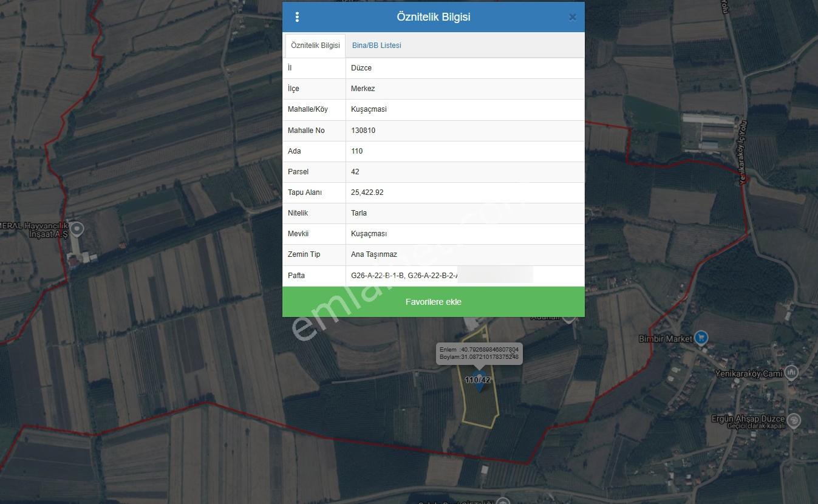This screenshot has width=818, height=504.
Task: Click the Mevkii field label
Action: (x=298, y=234)
